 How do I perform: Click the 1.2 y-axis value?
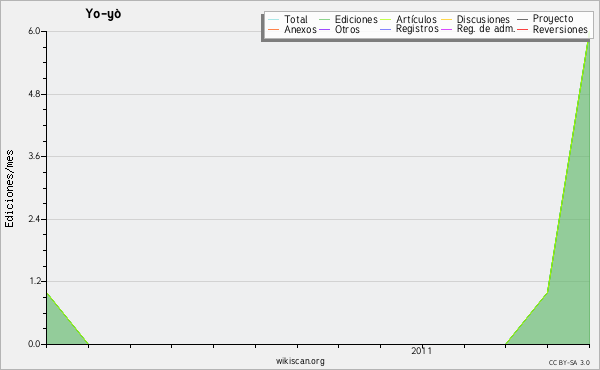pyautogui.click(x=34, y=281)
